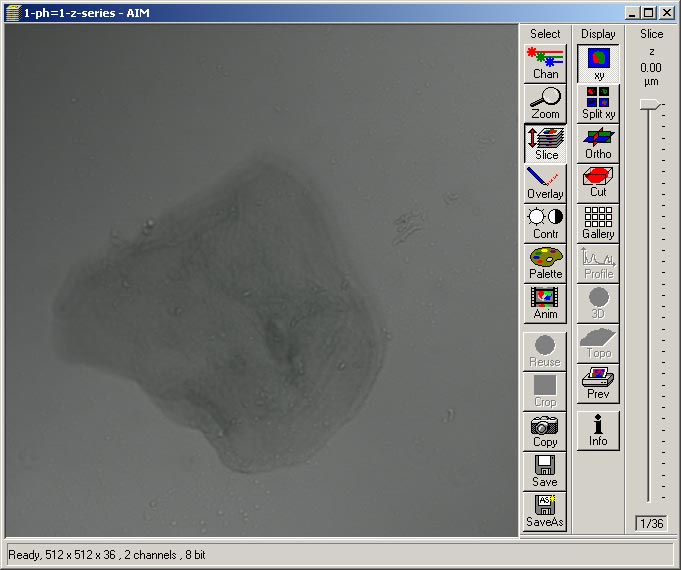Maximize the AIM window
681x570 pixels.
point(648,13)
